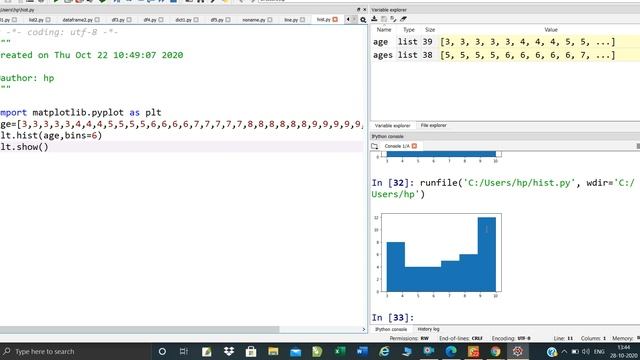Screen dimensions: 640x360
Task: Switch to the noname.py tab
Action: click(x=253, y=20)
